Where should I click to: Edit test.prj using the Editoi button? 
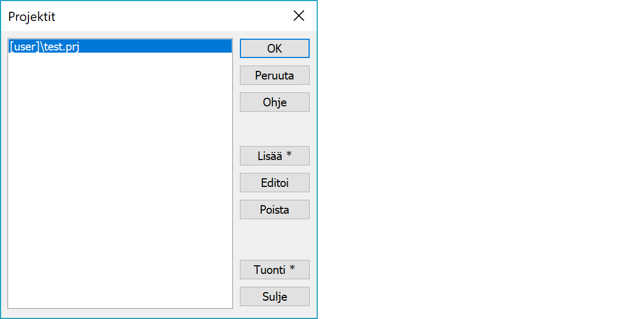[274, 183]
